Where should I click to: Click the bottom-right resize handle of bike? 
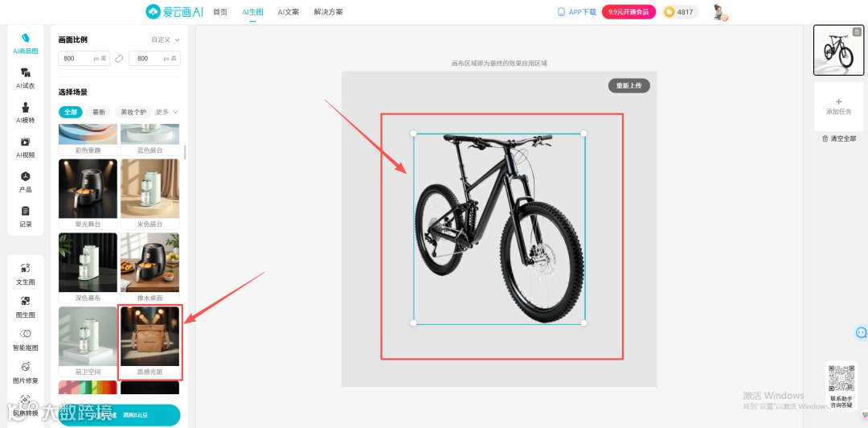(583, 323)
